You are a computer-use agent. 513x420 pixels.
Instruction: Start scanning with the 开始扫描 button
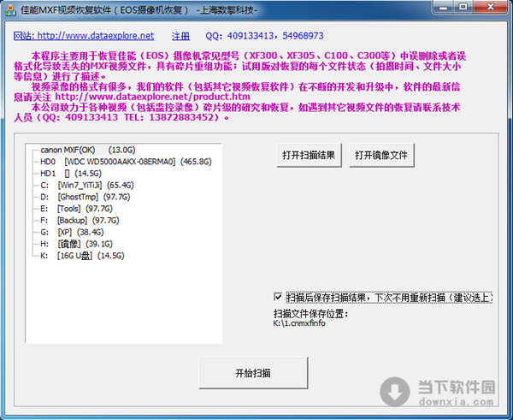coord(253,373)
